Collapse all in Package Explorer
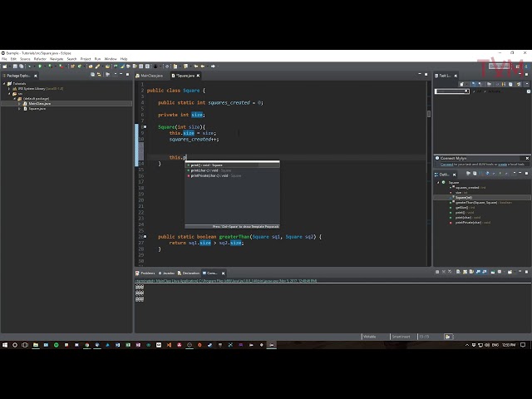Viewport: 532px width, 399px height. [92, 74]
